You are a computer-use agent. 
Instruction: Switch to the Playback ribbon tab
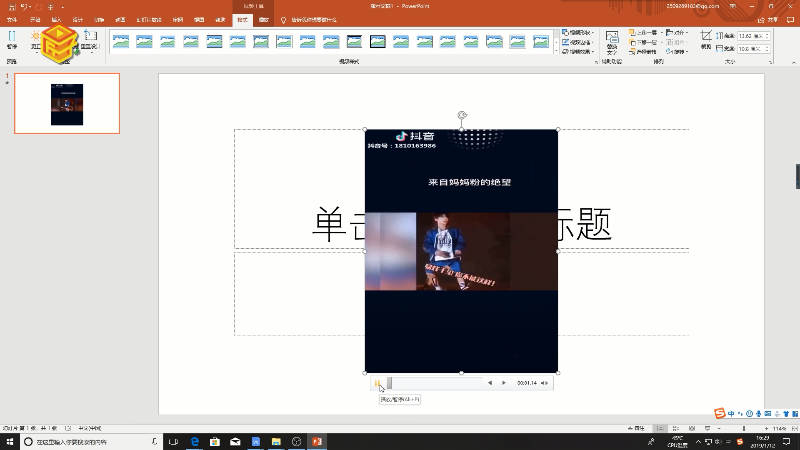(x=263, y=19)
